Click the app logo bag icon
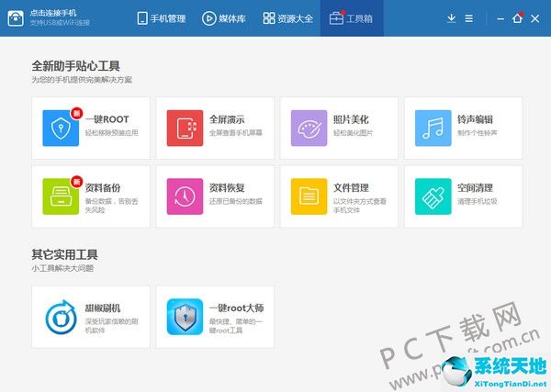 point(16,18)
